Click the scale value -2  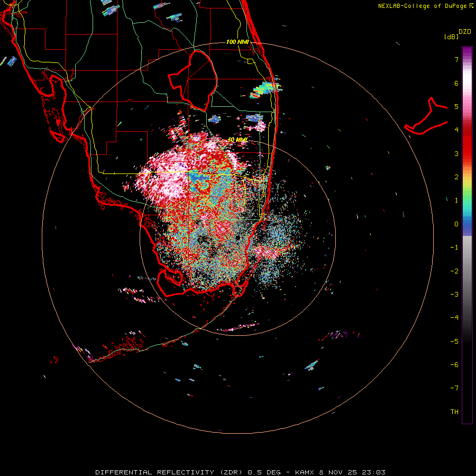tap(454, 271)
